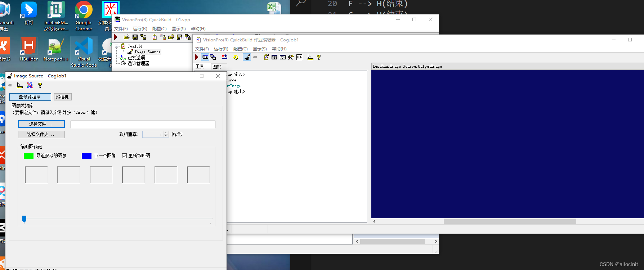Click reset statistics arrow icon in job editor
Screen dimensions: 644x270
click(x=225, y=57)
